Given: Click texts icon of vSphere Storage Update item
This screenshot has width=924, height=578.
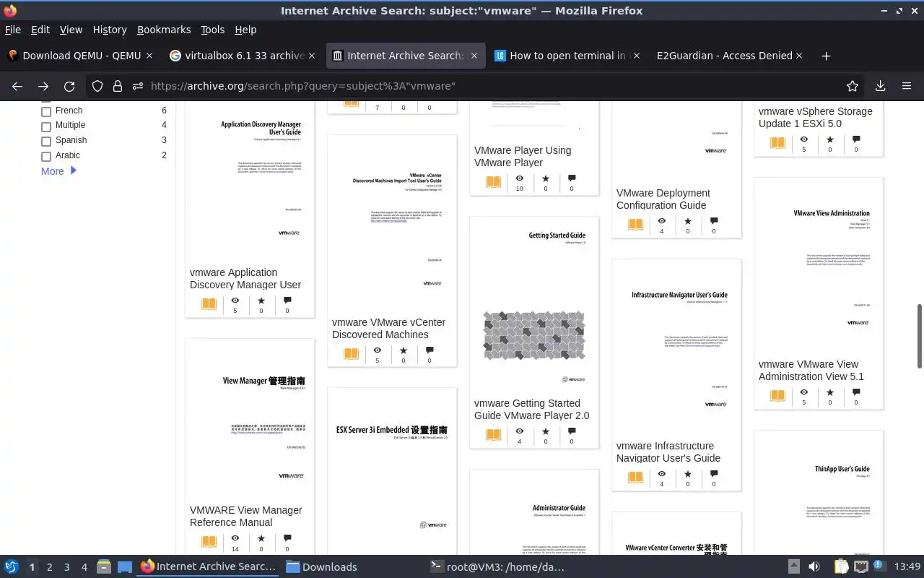Looking at the screenshot, I should [x=777, y=143].
